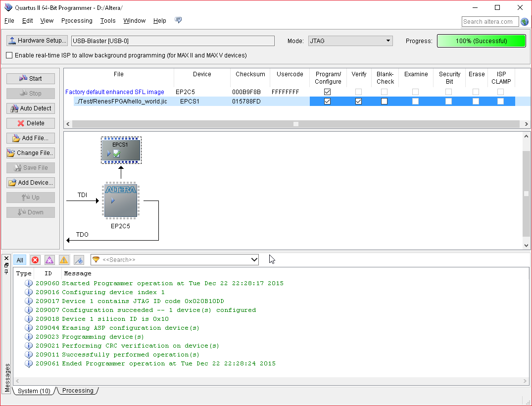532x406 pixels.
Task: Click info icon of message 209061
Action: (x=29, y=363)
